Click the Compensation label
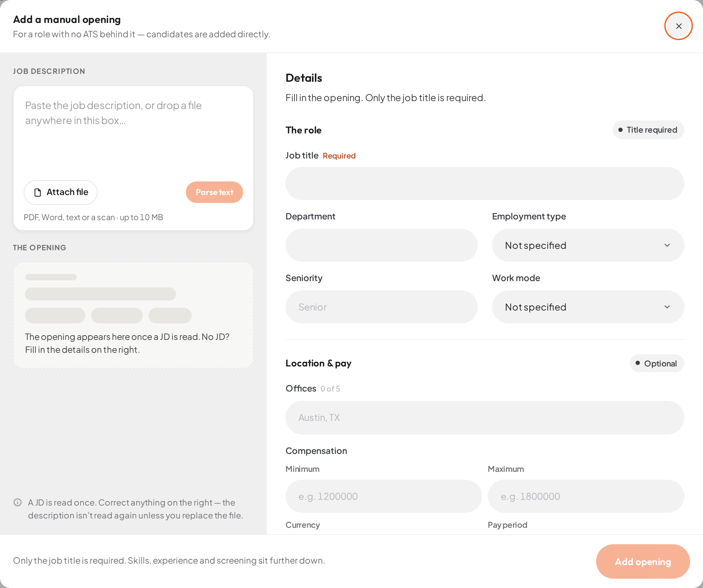This screenshot has height=588, width=703. pyautogui.click(x=316, y=451)
